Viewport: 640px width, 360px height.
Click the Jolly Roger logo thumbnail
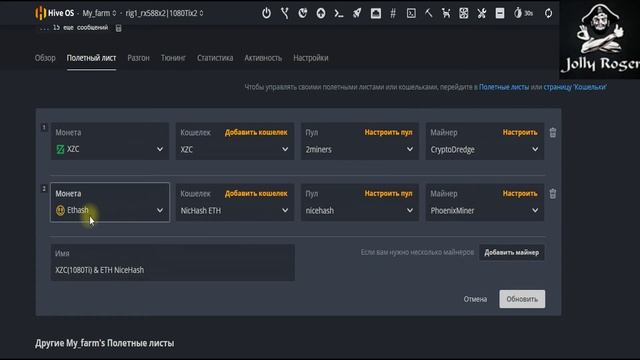600,39
